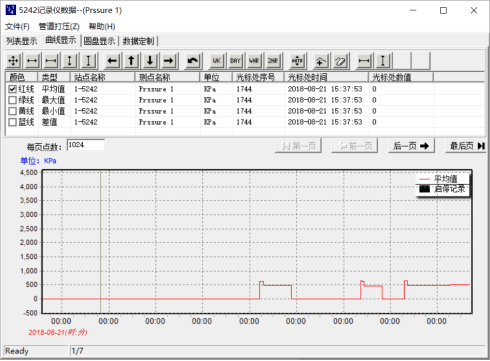Select the four-way move arrows tool

click(13, 61)
